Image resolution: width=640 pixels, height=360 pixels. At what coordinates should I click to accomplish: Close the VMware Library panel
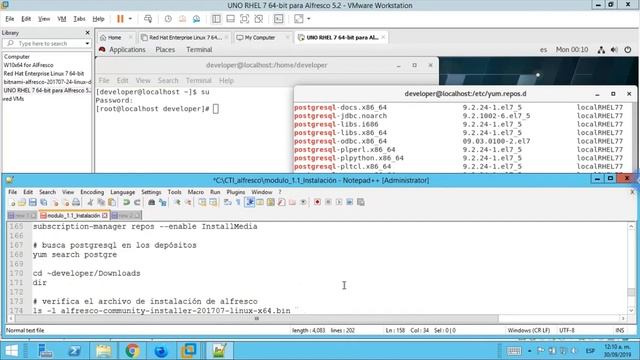tap(87, 33)
